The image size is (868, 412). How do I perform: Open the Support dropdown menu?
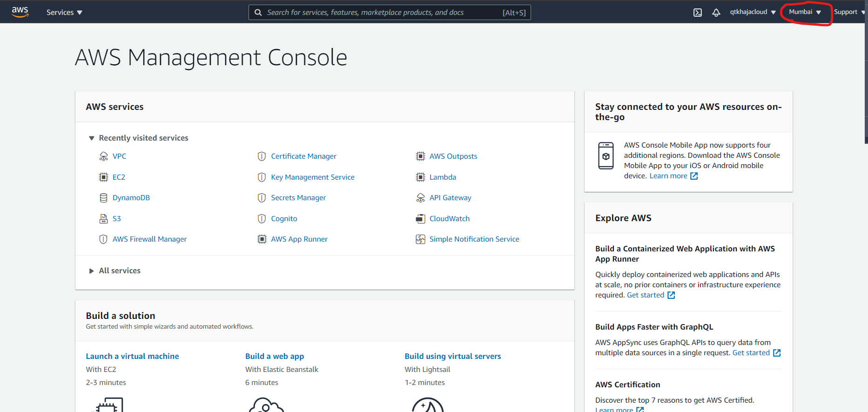849,12
